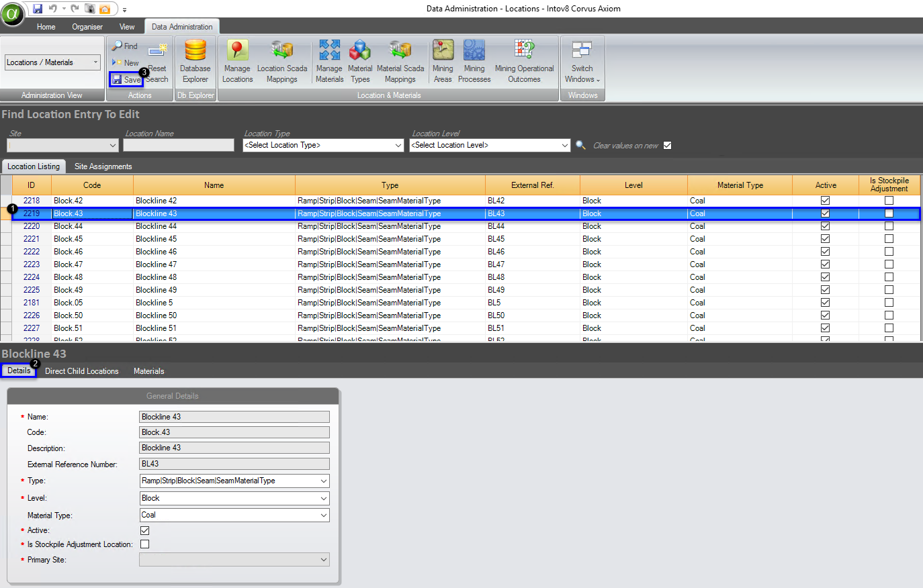
Task: Open the Direct Child Locations tab
Action: click(81, 371)
